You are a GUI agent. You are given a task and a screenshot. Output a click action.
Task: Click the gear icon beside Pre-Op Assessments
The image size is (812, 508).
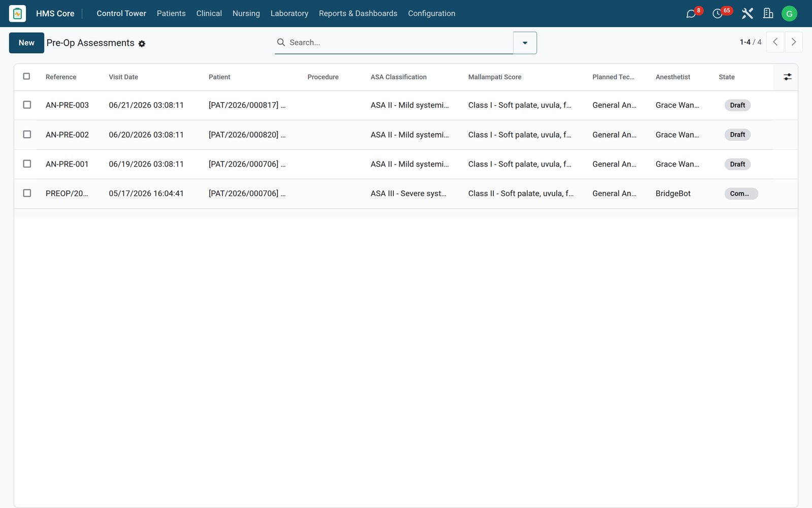(142, 44)
